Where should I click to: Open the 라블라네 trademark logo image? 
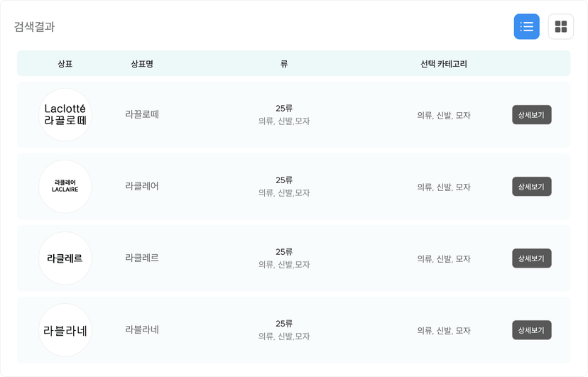(65, 329)
